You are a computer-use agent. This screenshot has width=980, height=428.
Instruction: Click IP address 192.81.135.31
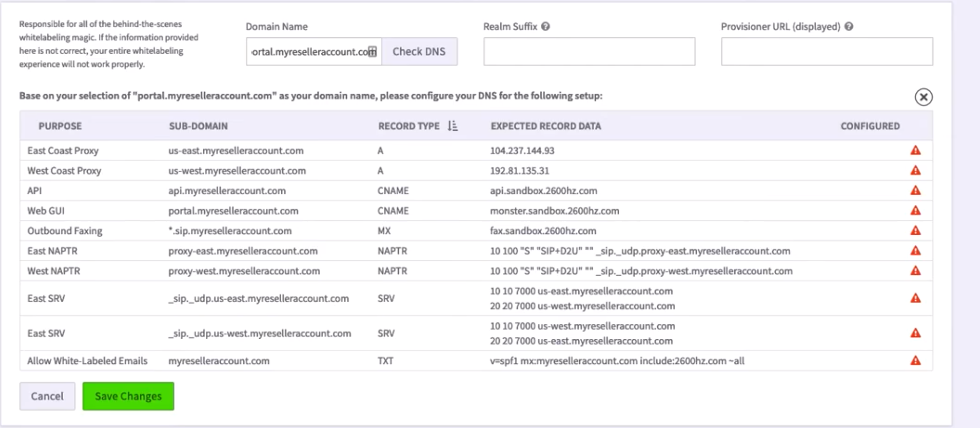point(520,171)
